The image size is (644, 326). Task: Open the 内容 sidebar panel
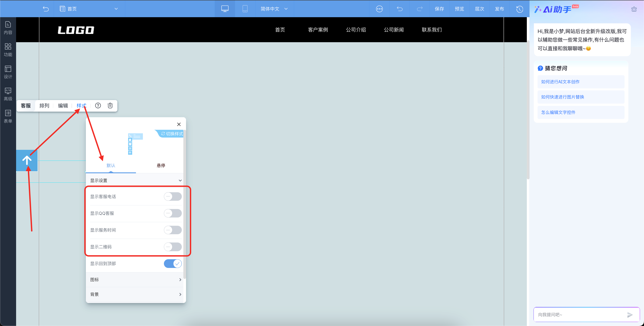pyautogui.click(x=8, y=28)
